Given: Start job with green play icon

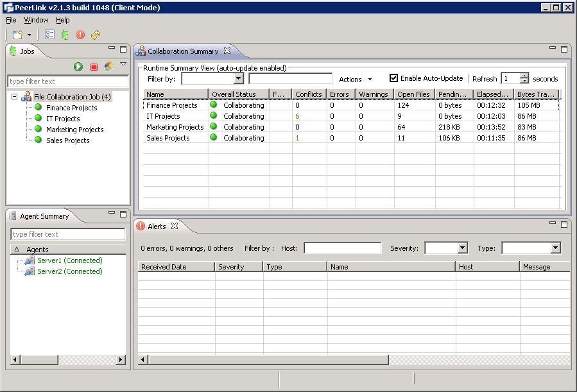Looking at the screenshot, I should point(78,67).
